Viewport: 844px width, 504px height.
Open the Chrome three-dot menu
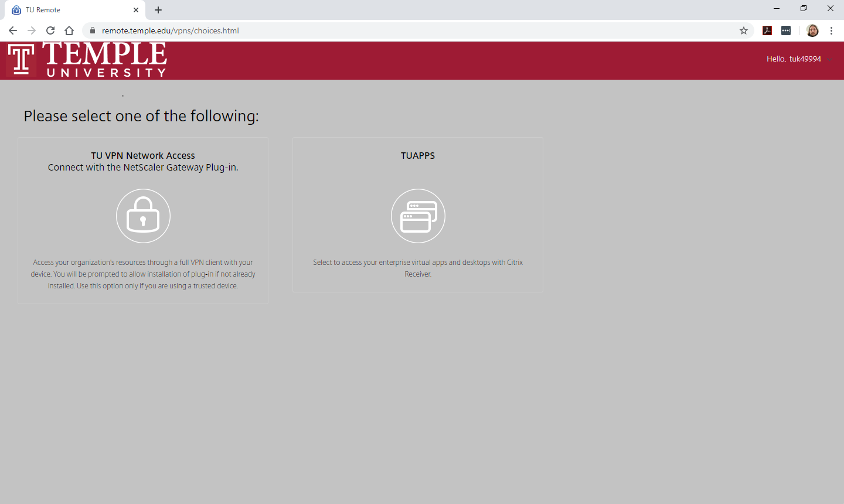tap(831, 30)
